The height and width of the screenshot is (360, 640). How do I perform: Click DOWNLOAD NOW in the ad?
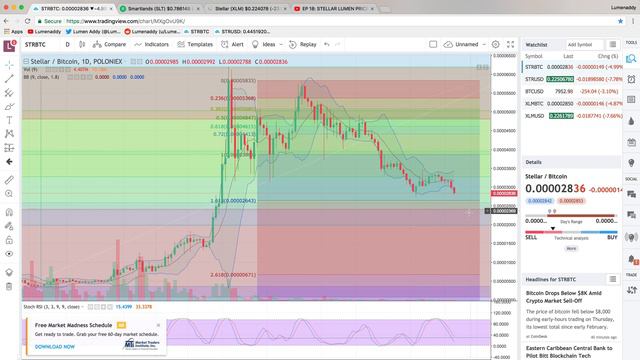tap(55, 347)
